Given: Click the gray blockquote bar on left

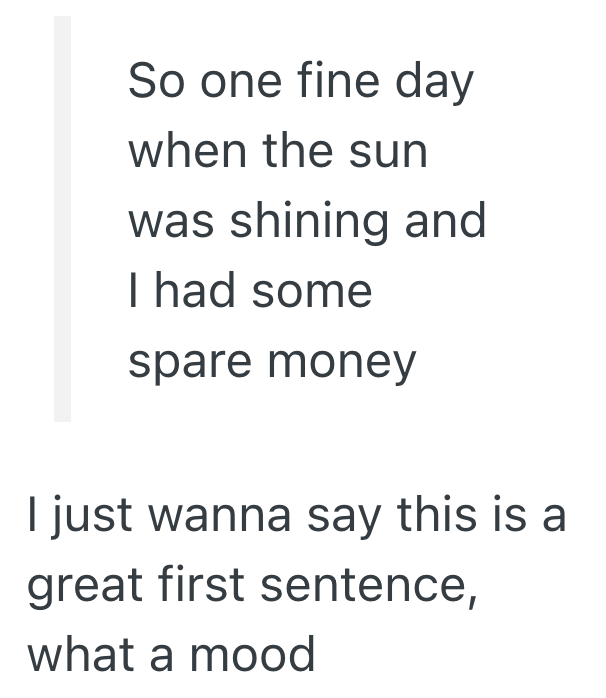Looking at the screenshot, I should [x=62, y=218].
